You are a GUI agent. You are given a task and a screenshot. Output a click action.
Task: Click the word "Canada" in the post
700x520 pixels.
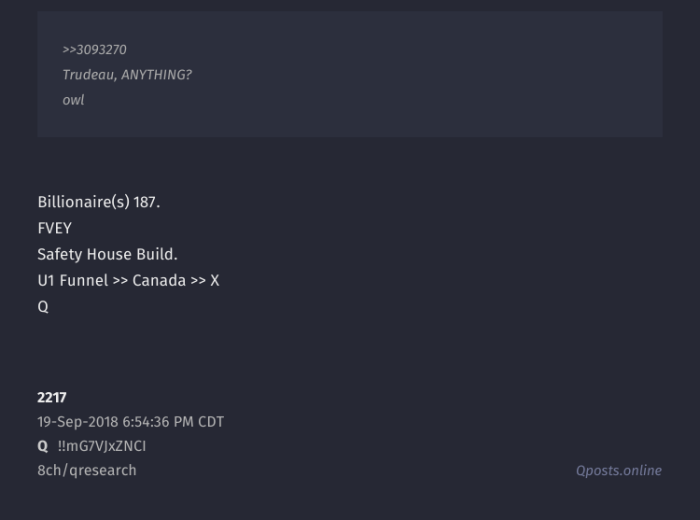click(159, 280)
